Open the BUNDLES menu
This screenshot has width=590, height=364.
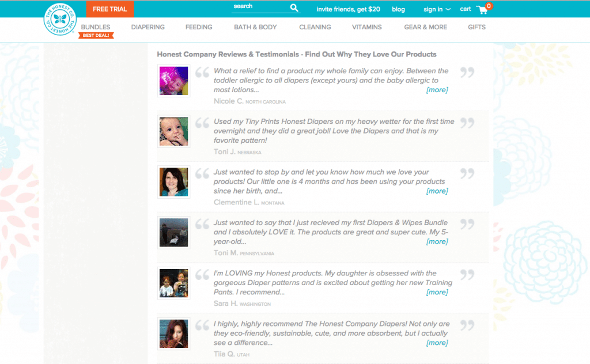pos(96,27)
